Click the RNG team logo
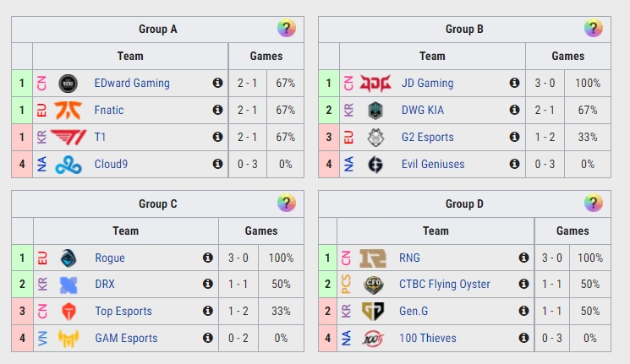 click(x=373, y=258)
